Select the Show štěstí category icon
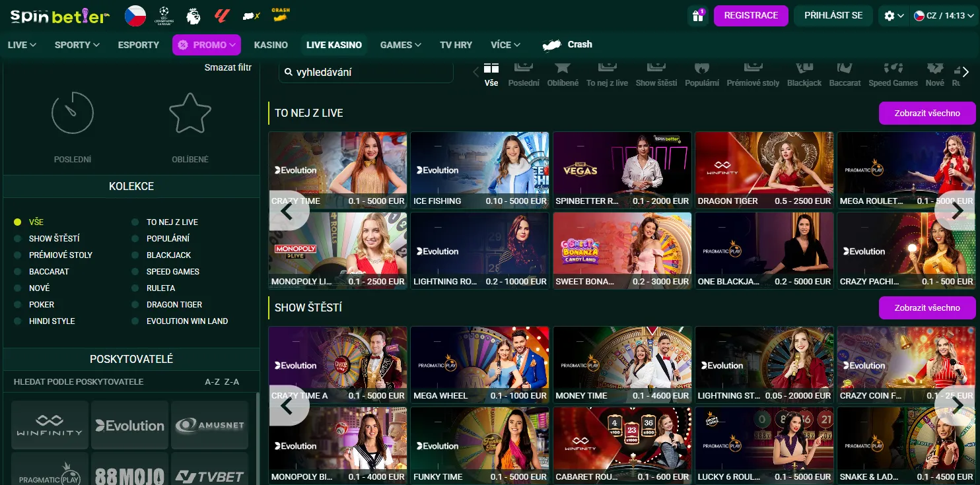The width and height of the screenshot is (980, 485). click(656, 74)
